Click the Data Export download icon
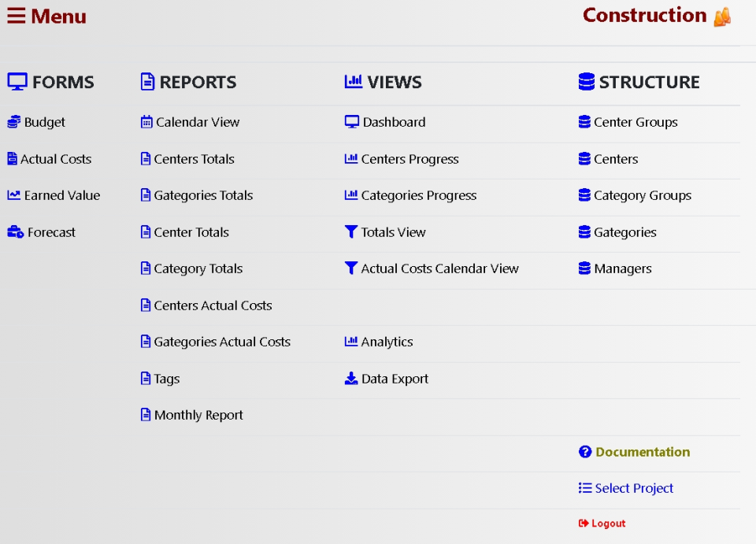 [x=351, y=379]
